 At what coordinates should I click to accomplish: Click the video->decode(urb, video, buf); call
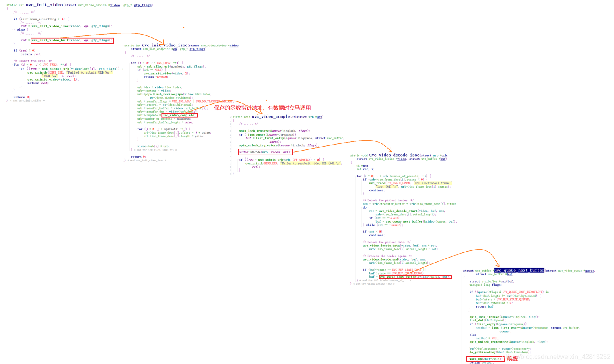point(265,152)
